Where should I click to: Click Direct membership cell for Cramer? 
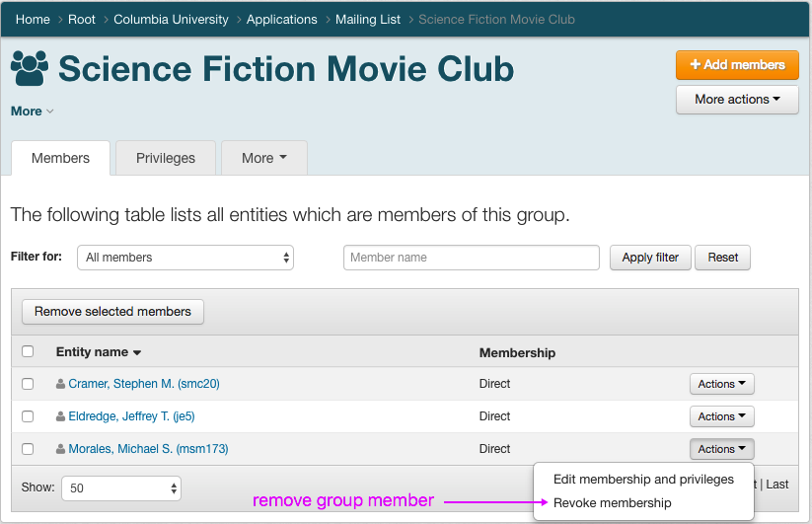pos(494,384)
